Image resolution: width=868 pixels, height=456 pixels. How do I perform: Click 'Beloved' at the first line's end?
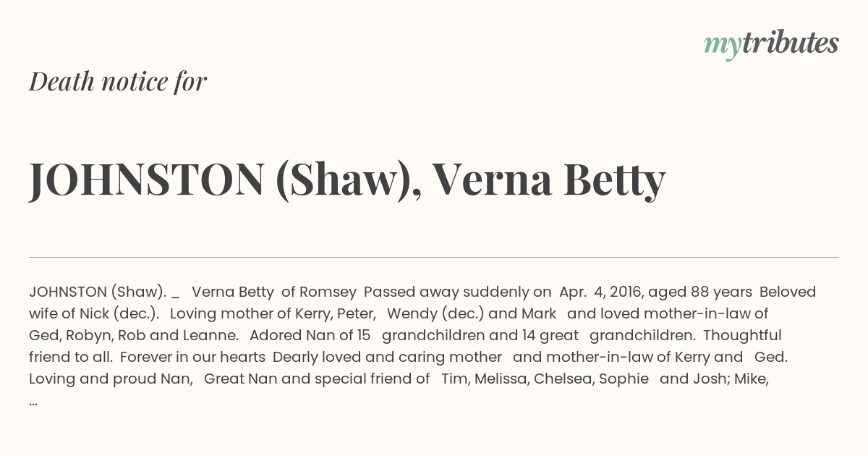(787, 292)
